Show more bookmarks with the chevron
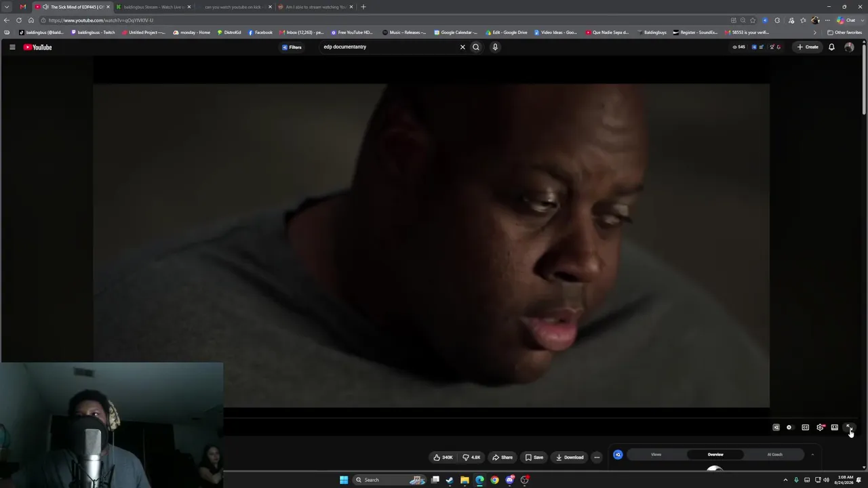 pos(815,33)
